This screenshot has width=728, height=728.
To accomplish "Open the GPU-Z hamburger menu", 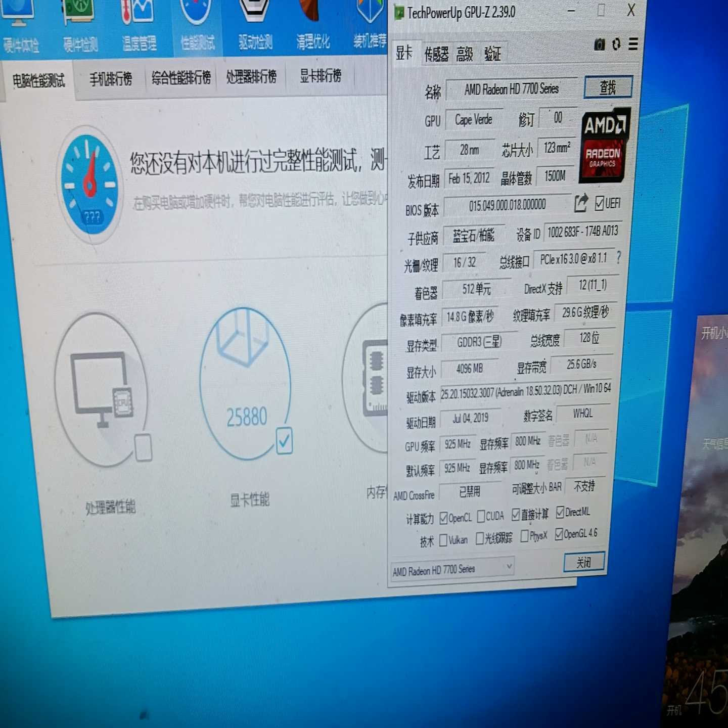I will (x=633, y=44).
